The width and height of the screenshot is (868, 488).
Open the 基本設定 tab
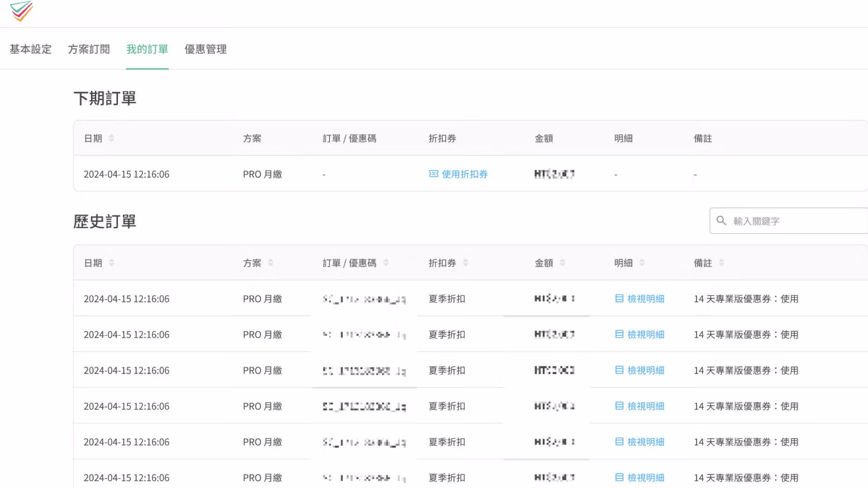click(31, 49)
